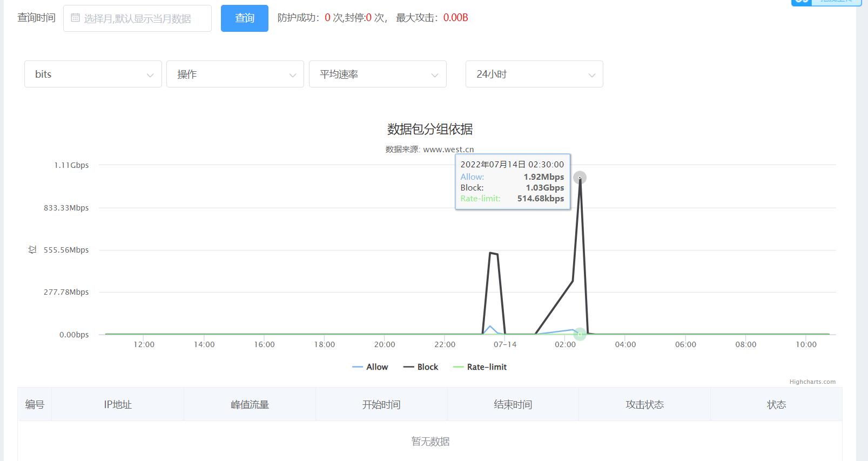Screen dimensions: 868x461
Task: Expand the 平均速率 dropdown
Action: click(x=378, y=74)
